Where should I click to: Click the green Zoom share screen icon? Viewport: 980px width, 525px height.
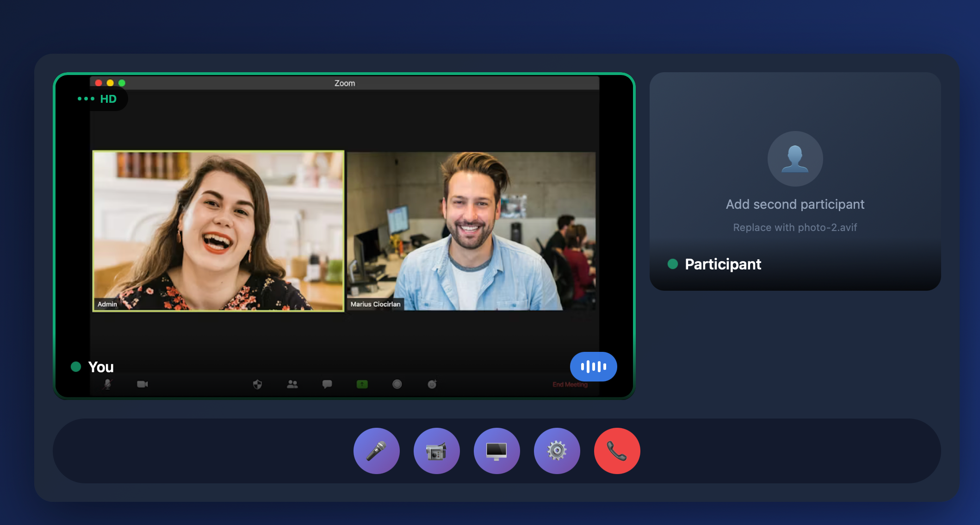tap(362, 384)
